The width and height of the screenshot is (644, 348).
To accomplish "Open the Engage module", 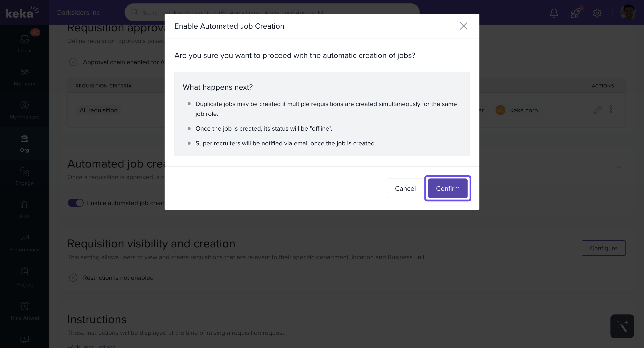I will pos(25,176).
